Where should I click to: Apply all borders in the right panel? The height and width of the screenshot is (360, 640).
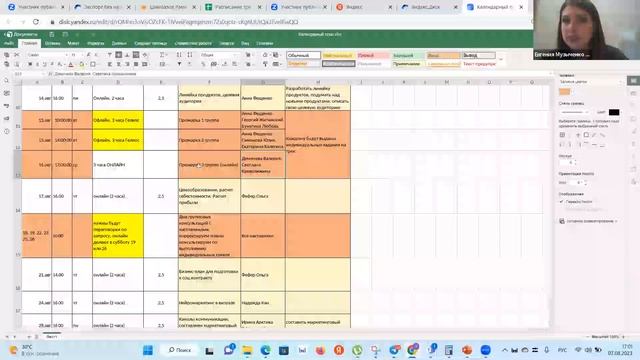tap(562, 135)
